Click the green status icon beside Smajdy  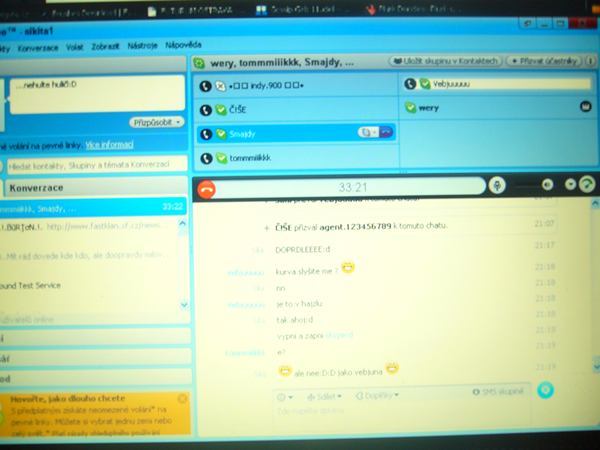pos(221,134)
